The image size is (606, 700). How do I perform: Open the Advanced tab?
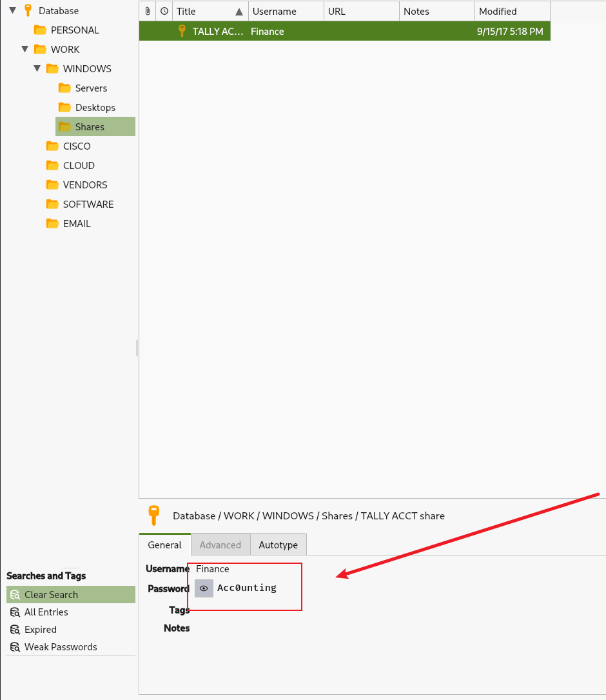click(220, 545)
